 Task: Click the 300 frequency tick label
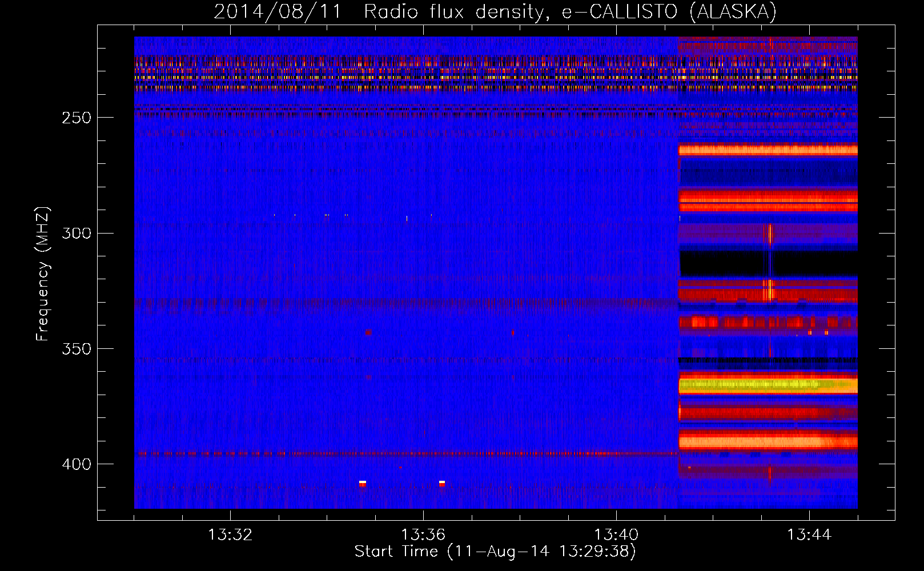point(77,233)
